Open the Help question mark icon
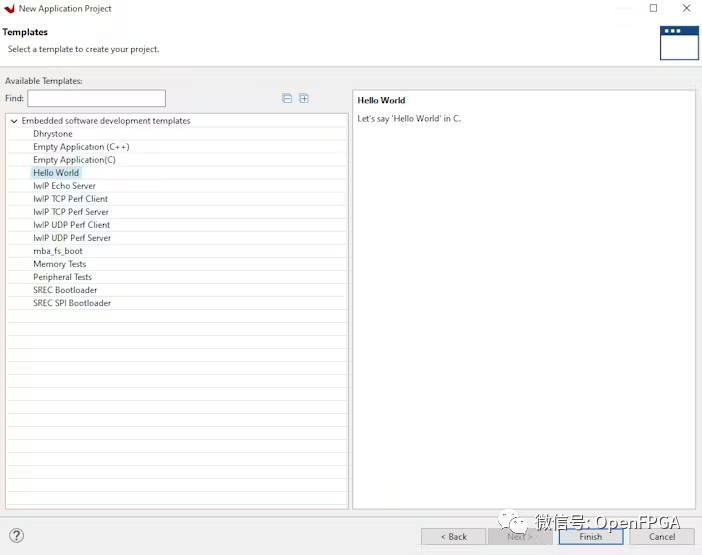Viewport: 702px width, 555px height. 16,536
